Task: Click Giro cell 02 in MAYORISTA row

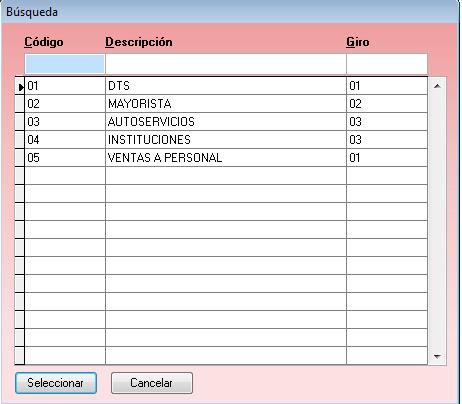Action: tap(387, 104)
